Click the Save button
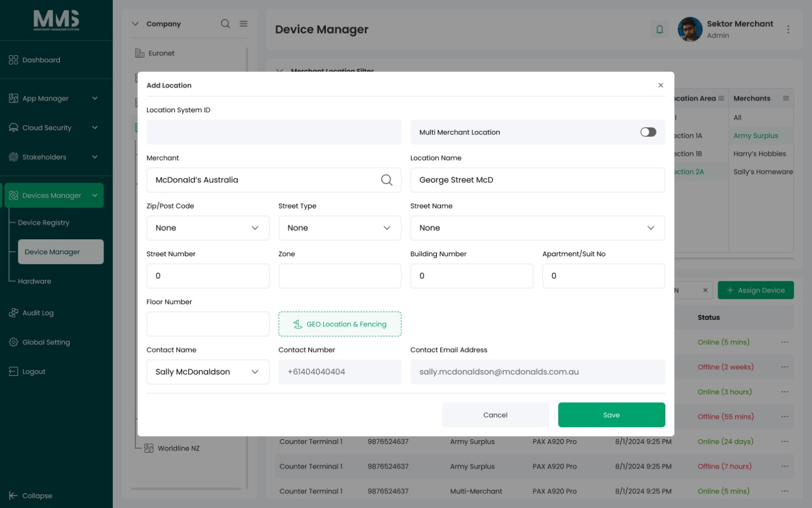The height and width of the screenshot is (508, 812). (x=612, y=415)
